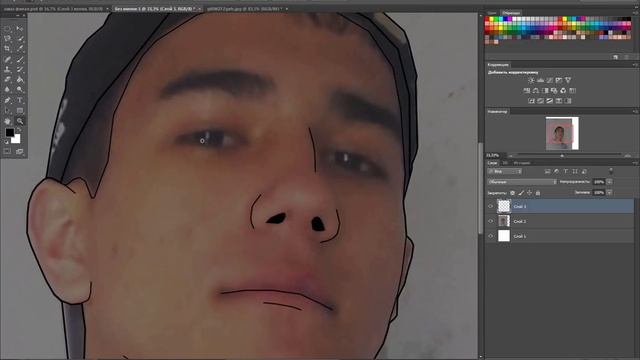Image resolution: width=640 pixels, height=360 pixels.
Task: Add a Hue/Saturation adjustment
Action: tap(527, 91)
